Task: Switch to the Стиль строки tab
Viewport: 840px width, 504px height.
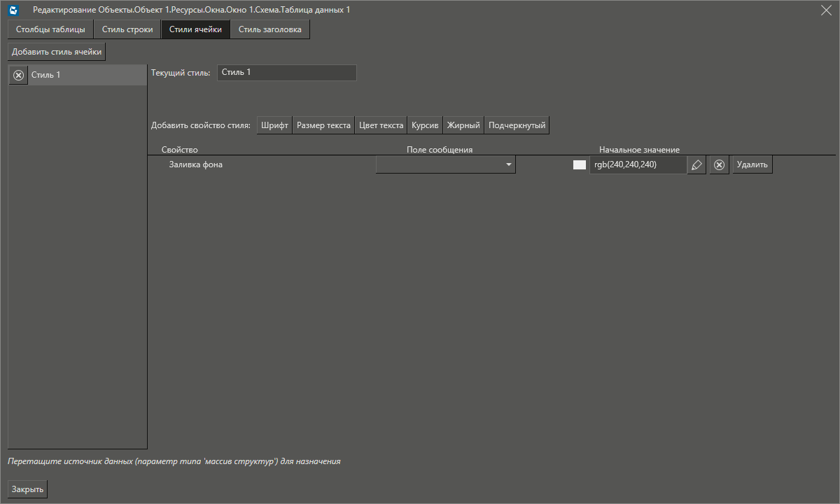Action: (127, 29)
